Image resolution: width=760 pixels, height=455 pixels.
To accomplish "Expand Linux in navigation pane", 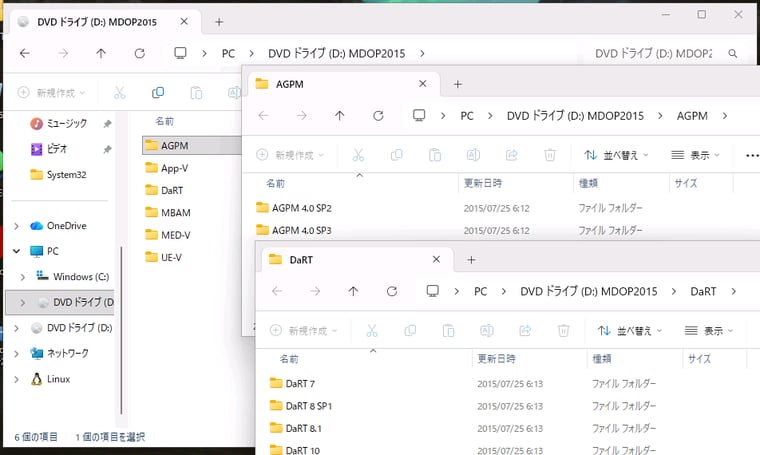I will point(16,379).
